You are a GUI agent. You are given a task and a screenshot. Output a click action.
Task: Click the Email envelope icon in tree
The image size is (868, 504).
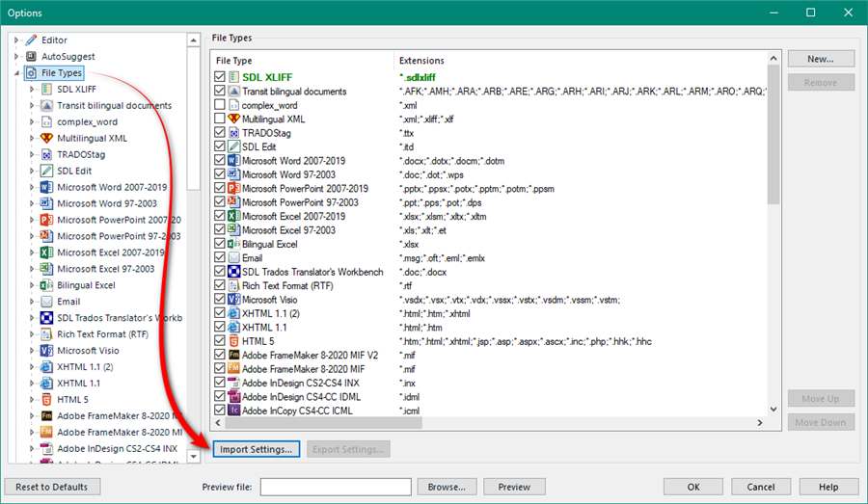click(47, 302)
